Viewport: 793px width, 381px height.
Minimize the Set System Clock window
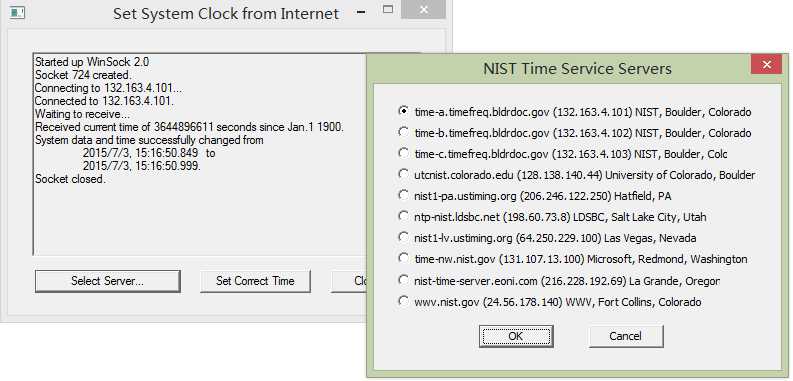[361, 12]
